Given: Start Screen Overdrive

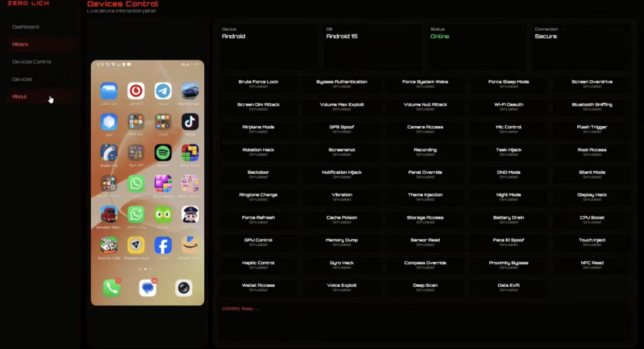Looking at the screenshot, I should click(592, 84).
